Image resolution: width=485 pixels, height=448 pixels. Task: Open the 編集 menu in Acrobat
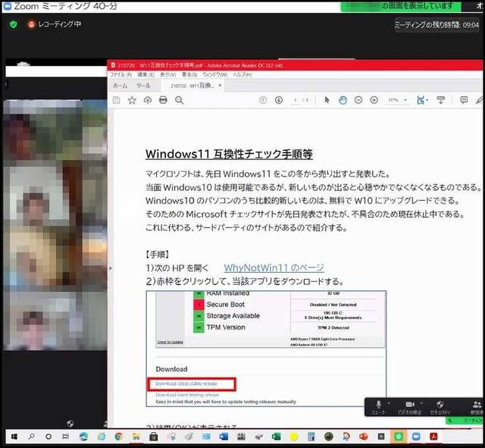145,75
